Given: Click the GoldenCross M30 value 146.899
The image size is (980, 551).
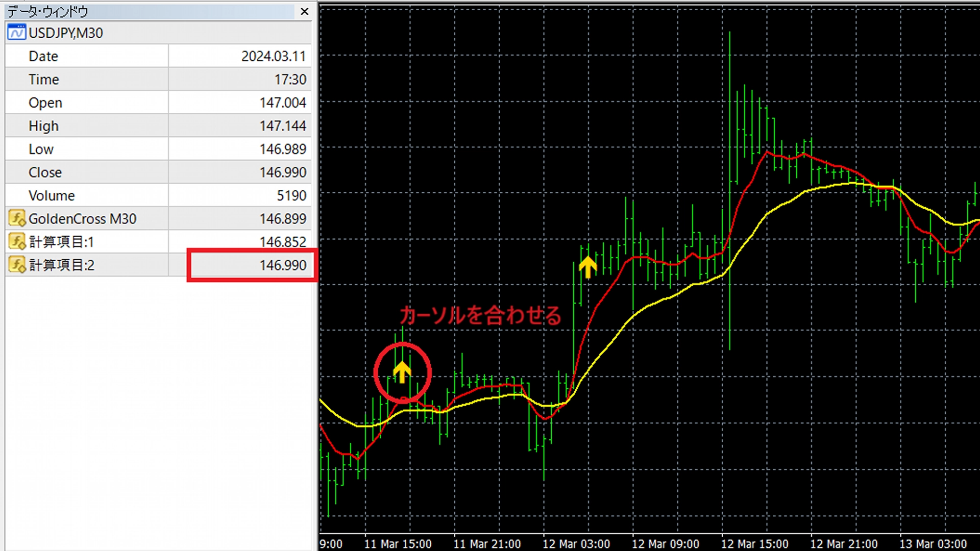Looking at the screenshot, I should tap(282, 219).
